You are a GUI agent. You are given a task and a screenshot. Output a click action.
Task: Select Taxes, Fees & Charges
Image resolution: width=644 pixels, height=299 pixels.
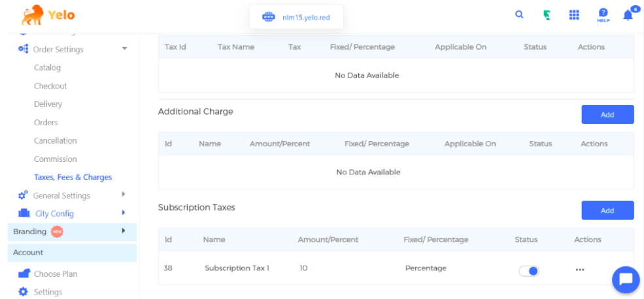click(x=73, y=177)
